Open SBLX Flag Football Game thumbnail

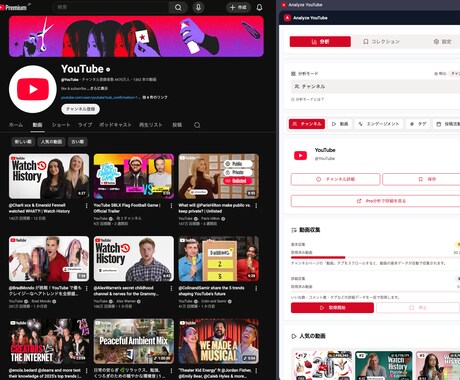point(134,176)
